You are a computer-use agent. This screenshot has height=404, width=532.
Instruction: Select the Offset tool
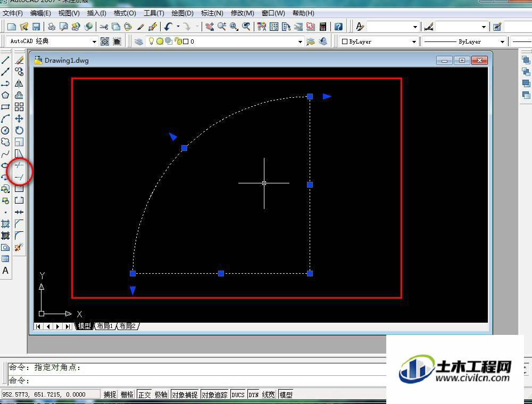tap(19, 95)
